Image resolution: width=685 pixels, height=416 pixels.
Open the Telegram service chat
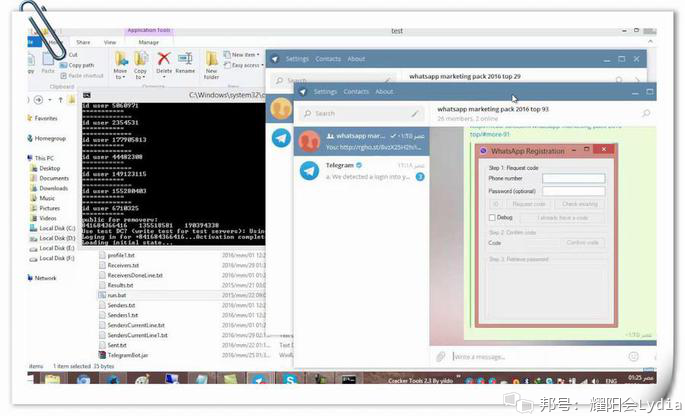[x=362, y=171]
